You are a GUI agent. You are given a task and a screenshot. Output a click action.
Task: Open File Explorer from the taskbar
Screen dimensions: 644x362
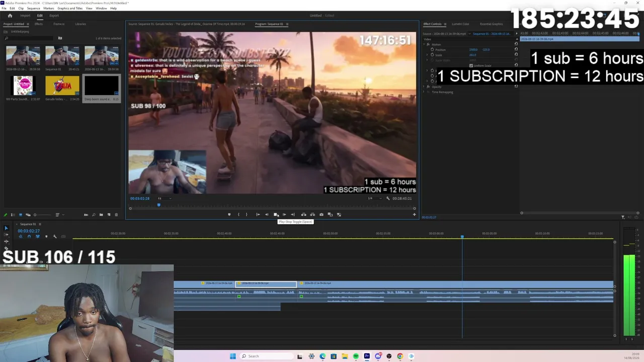click(345, 356)
